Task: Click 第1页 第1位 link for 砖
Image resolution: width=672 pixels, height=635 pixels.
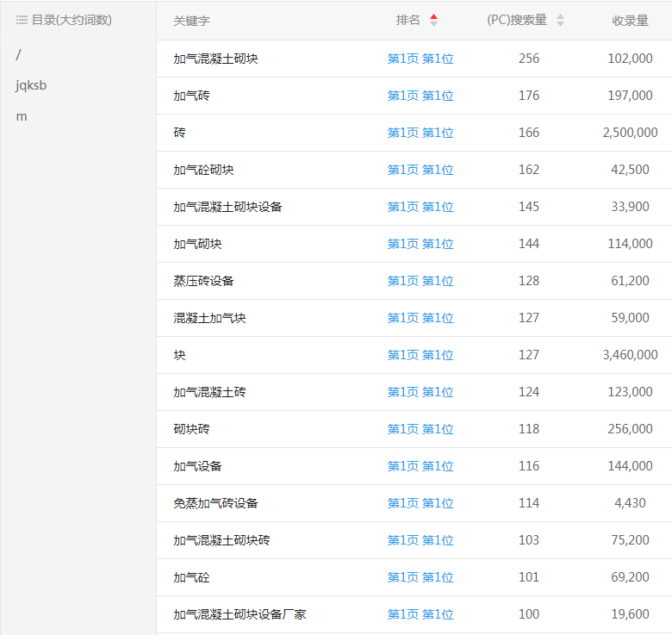Action: [x=420, y=133]
